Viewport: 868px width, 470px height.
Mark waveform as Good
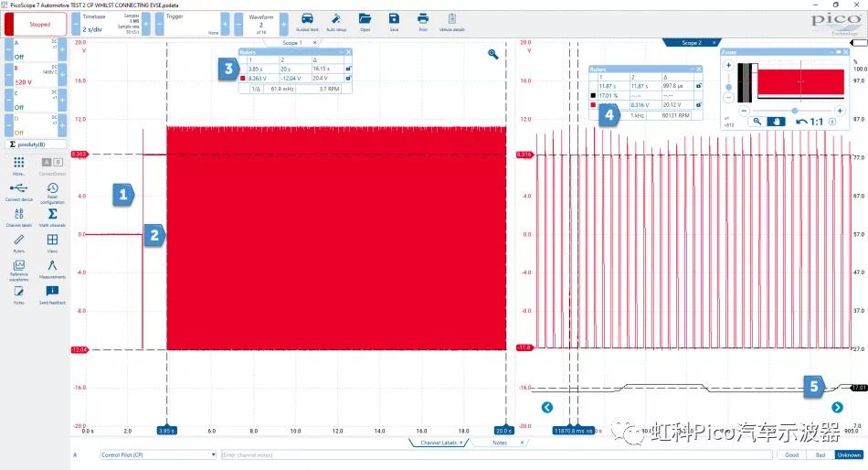point(791,455)
